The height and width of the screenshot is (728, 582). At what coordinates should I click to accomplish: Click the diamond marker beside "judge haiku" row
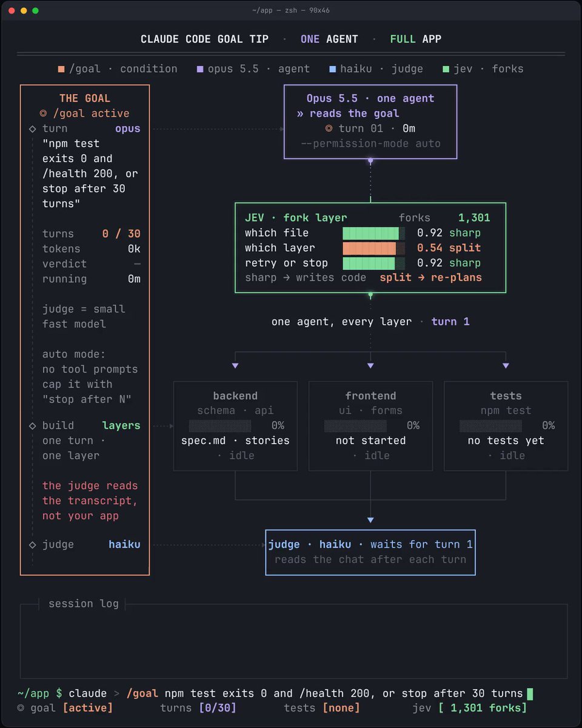click(x=32, y=545)
